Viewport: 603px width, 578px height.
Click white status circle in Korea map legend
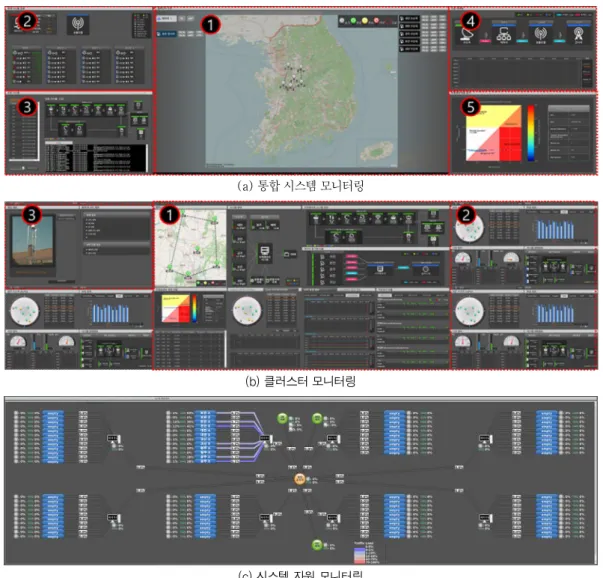[x=342, y=20]
